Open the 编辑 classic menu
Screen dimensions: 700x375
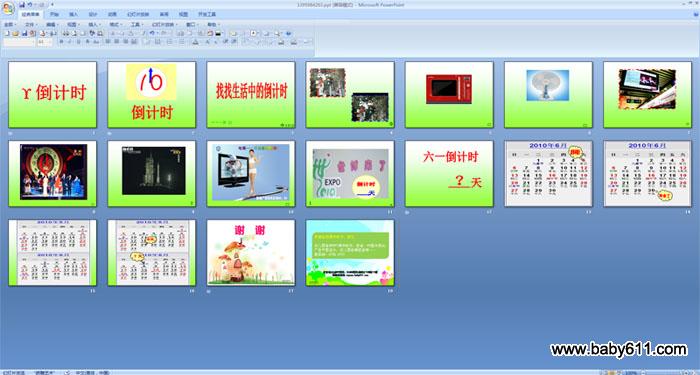52,24
